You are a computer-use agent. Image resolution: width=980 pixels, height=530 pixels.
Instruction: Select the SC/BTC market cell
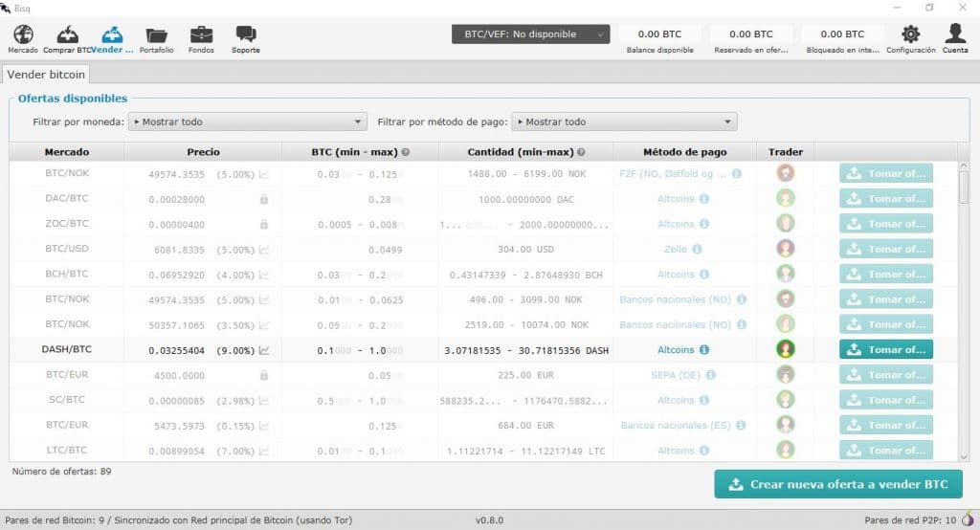(x=67, y=399)
